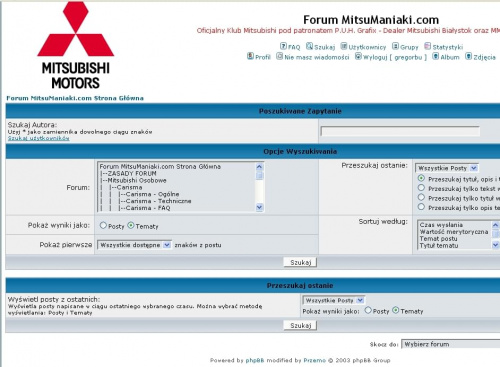This screenshot has height=367, width=500.
Task: Click the FAQ question-mark icon
Action: (283, 46)
